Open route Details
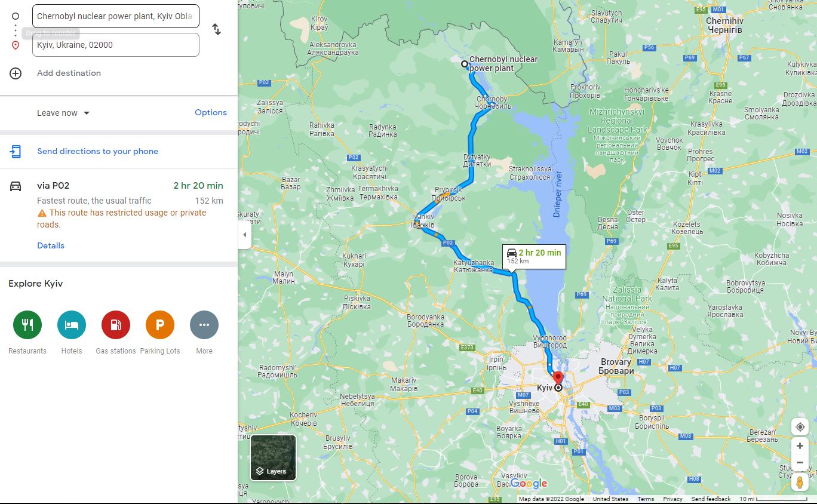This screenshot has height=504, width=817. pyautogui.click(x=51, y=245)
